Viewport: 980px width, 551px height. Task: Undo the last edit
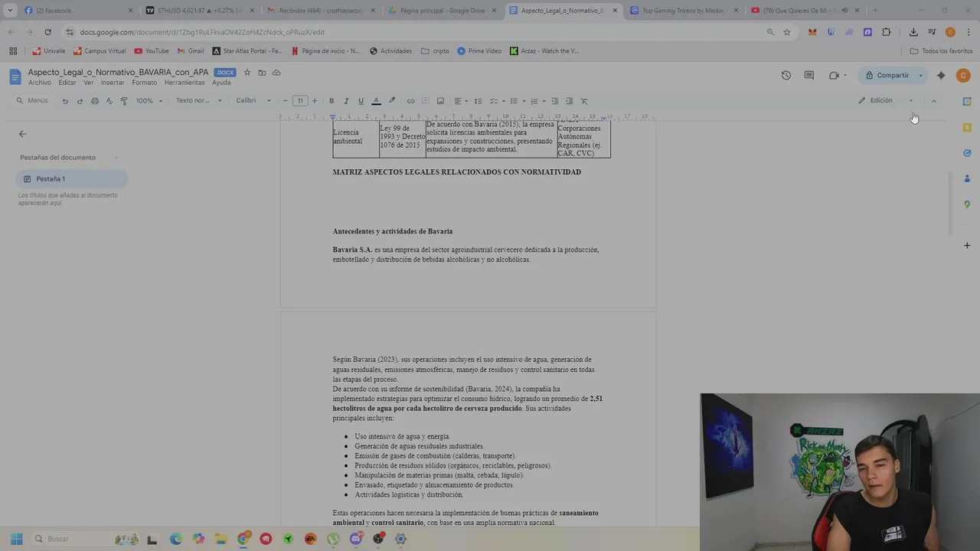[x=65, y=101]
